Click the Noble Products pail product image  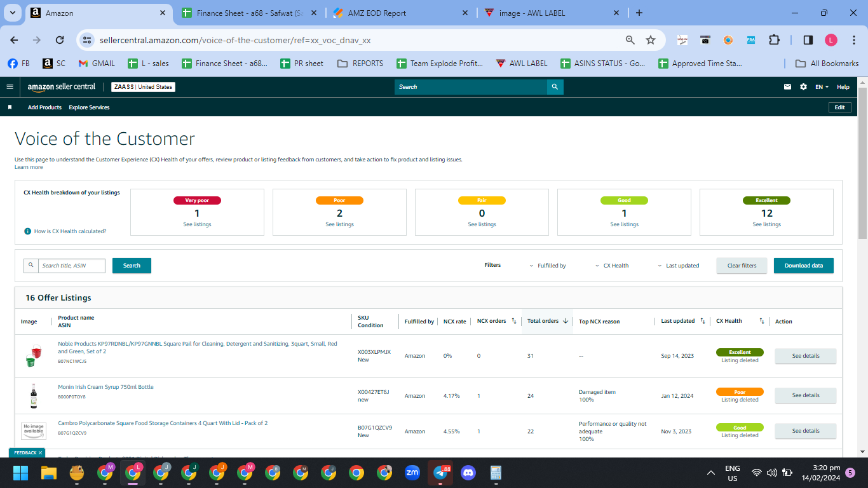pyautogui.click(x=34, y=356)
